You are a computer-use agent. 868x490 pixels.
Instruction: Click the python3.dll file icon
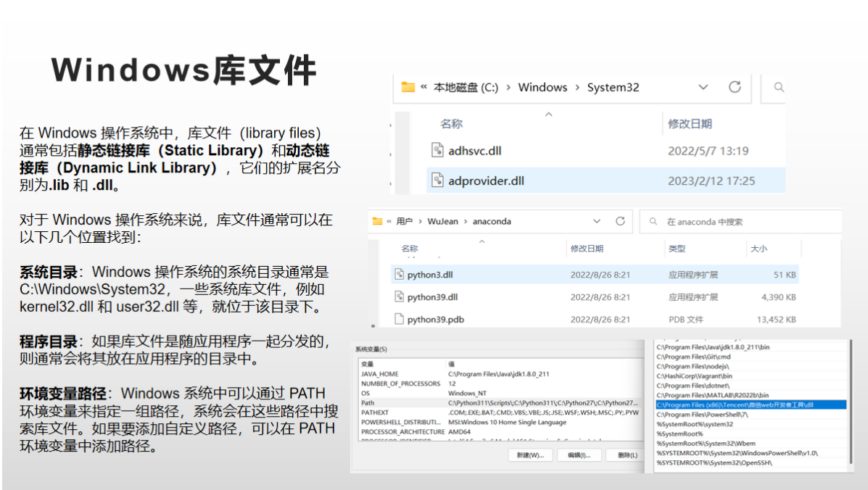click(x=399, y=274)
